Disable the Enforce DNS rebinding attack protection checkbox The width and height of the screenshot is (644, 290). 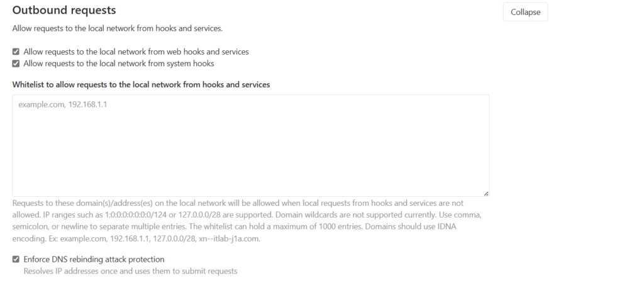(x=16, y=259)
